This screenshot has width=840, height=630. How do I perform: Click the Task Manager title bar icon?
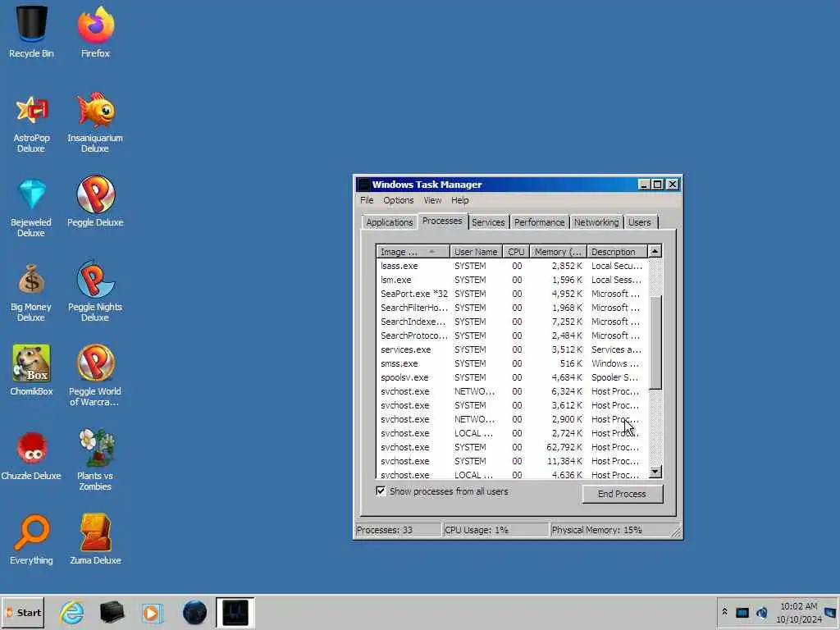tap(363, 185)
